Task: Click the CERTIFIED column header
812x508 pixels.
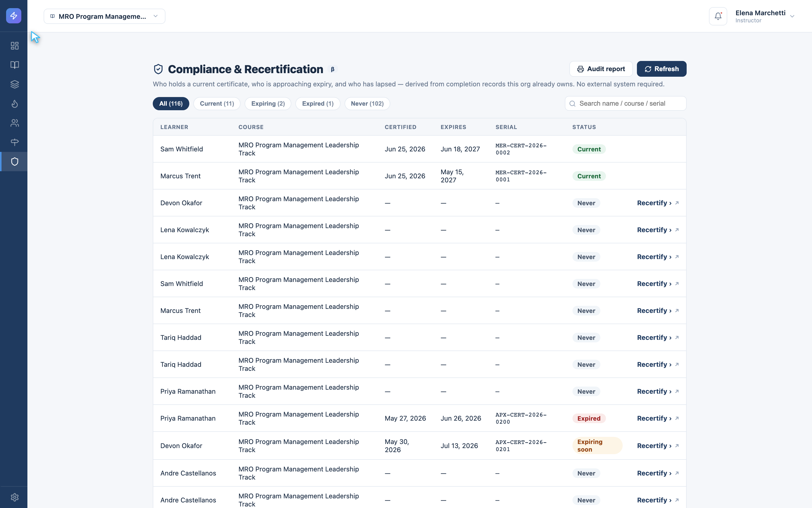Action: (x=400, y=127)
